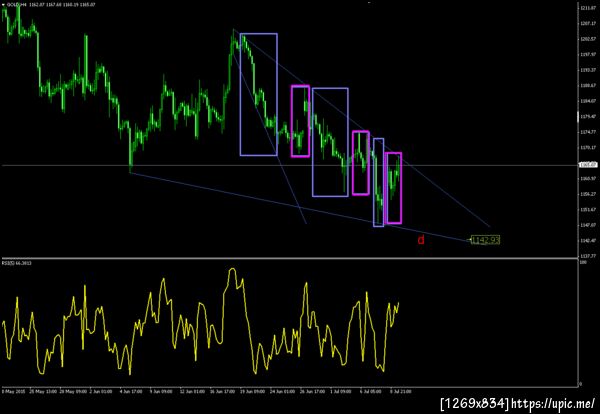This screenshot has height=414, width=600.
Task: Click the 1211.87 price on the axis
Action: coord(587,8)
